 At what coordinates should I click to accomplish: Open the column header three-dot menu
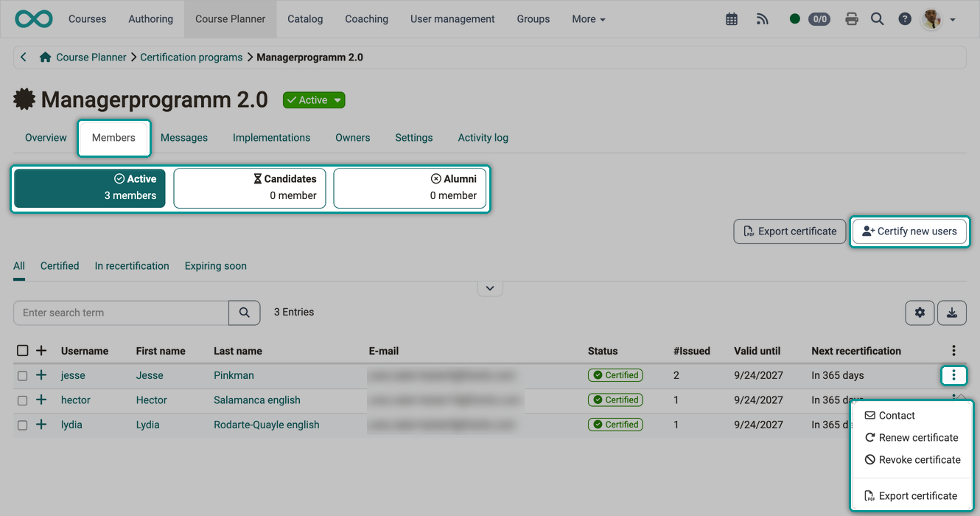953,351
